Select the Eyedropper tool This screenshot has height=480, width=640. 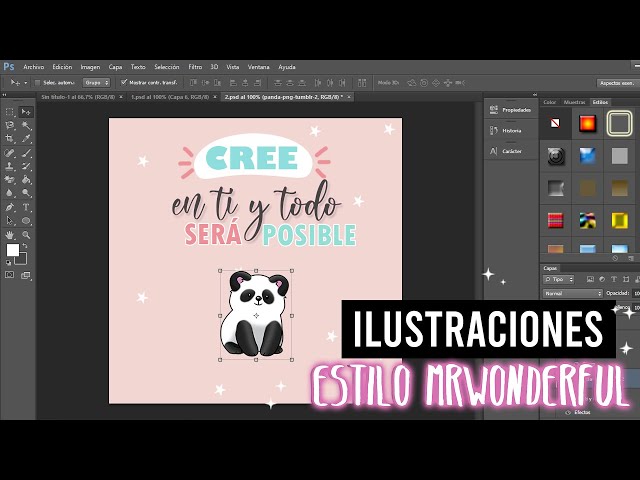pos(26,139)
